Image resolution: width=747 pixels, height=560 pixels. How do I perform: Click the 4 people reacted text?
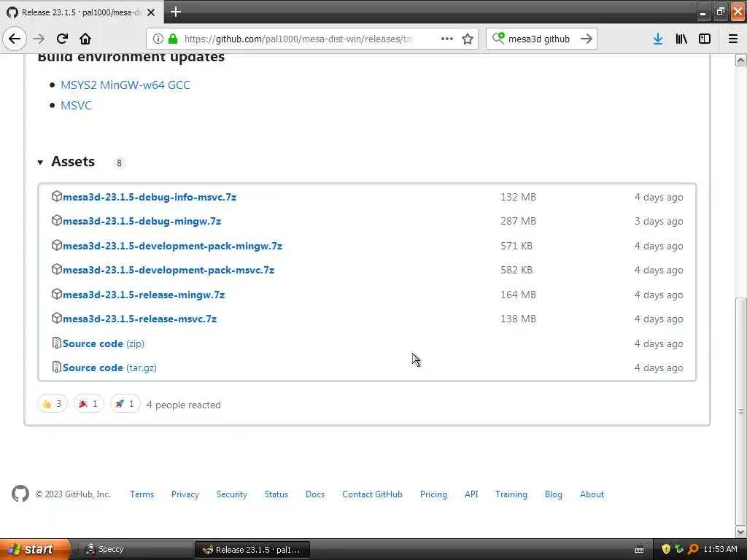[183, 405]
